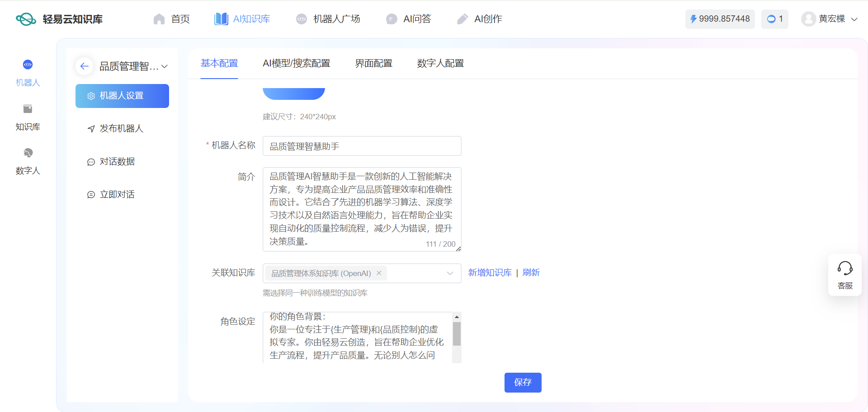Click inside the 简介 text area

point(362,209)
